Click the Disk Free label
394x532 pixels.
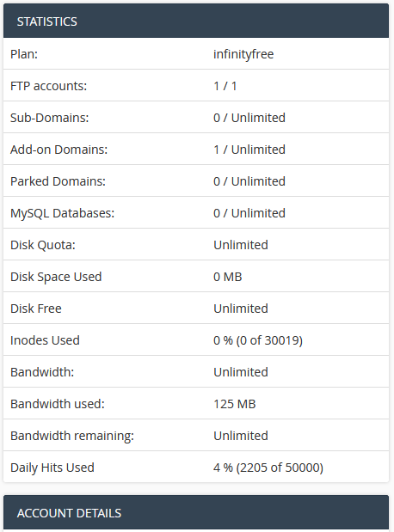tap(36, 309)
